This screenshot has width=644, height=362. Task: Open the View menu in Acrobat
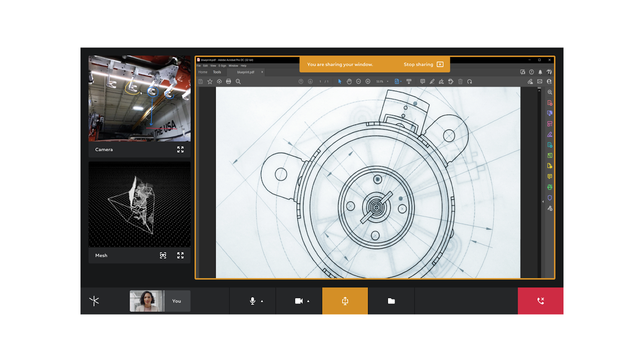pos(213,65)
